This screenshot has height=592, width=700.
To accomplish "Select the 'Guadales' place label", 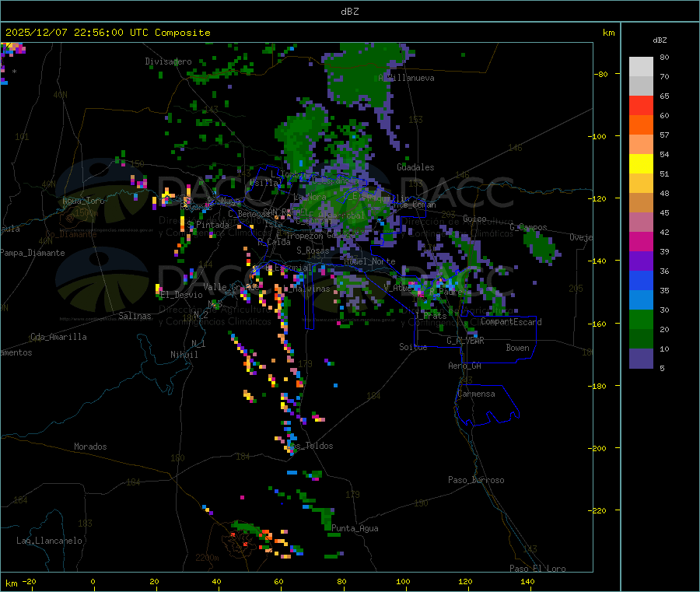I will [415, 167].
